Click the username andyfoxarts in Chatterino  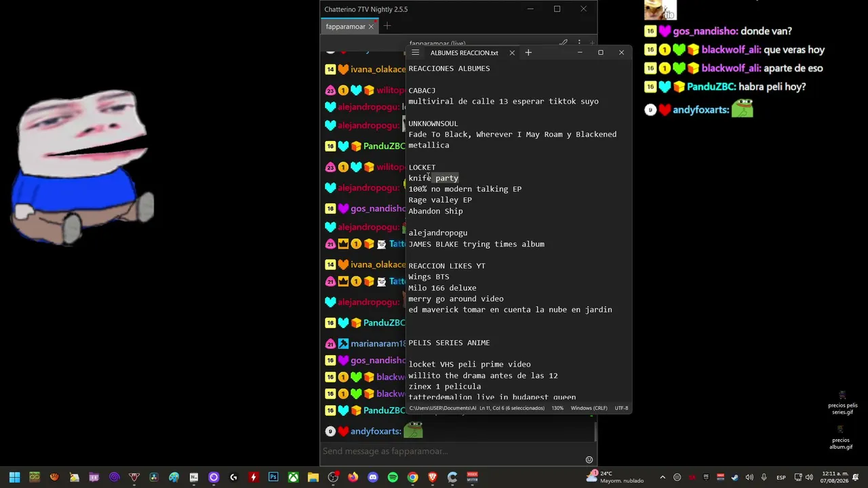tap(376, 431)
